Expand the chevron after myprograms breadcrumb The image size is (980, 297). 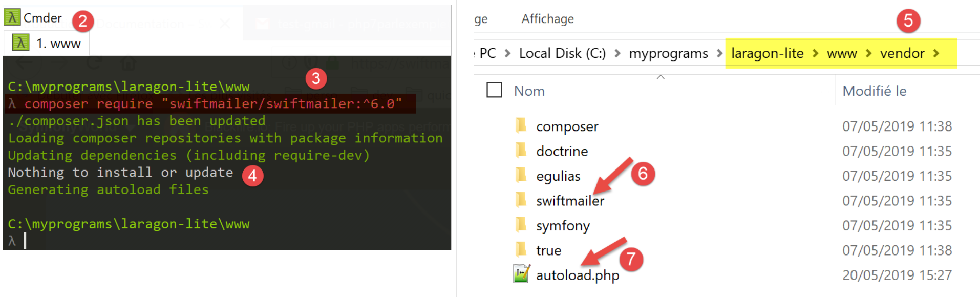[720, 53]
